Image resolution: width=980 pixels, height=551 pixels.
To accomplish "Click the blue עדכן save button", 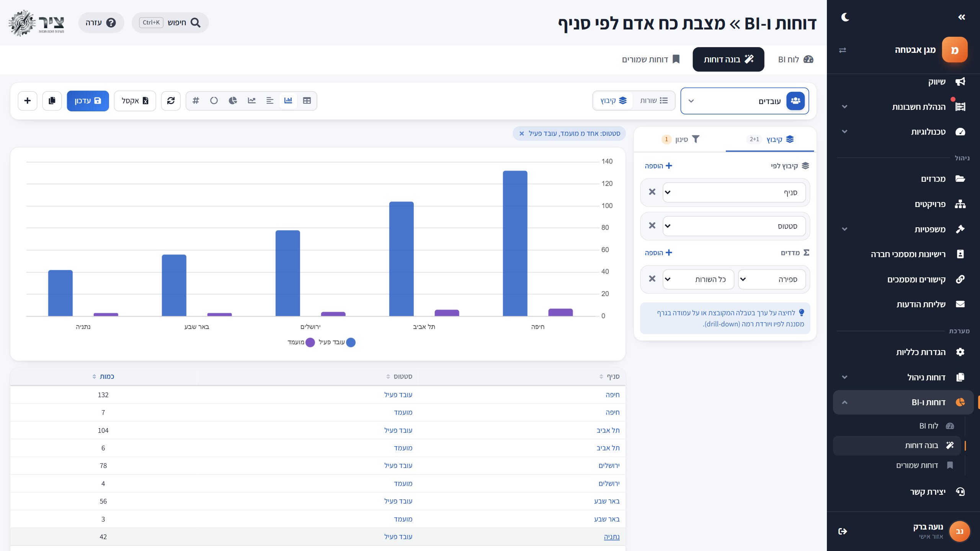I will [88, 101].
